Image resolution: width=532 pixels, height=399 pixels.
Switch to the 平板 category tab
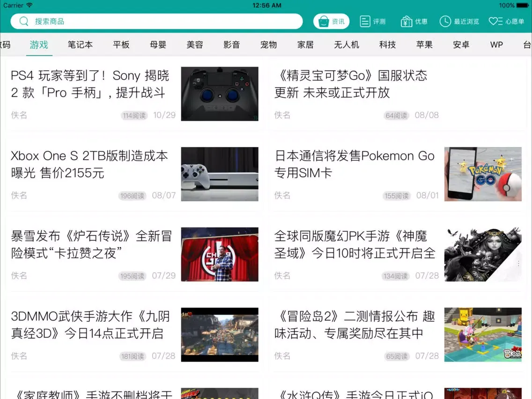point(121,44)
